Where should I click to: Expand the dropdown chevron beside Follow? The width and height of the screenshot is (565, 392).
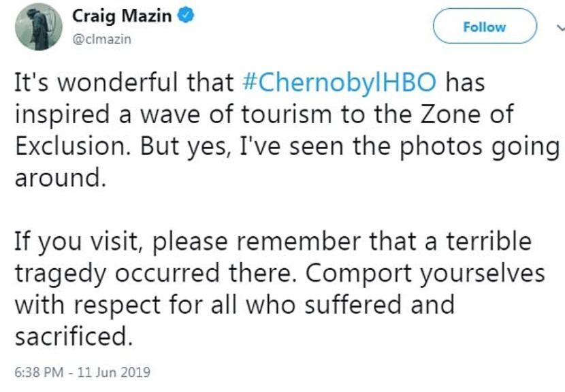pos(560,29)
